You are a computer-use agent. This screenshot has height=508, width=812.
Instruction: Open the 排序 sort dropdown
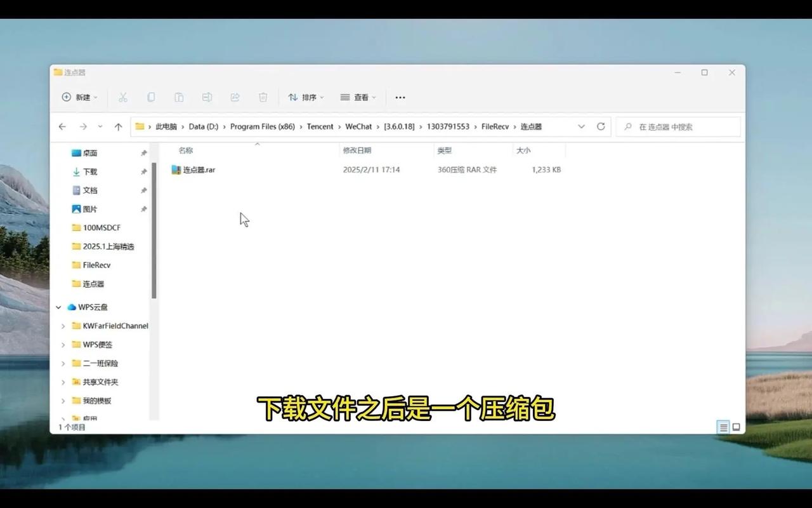pos(306,97)
